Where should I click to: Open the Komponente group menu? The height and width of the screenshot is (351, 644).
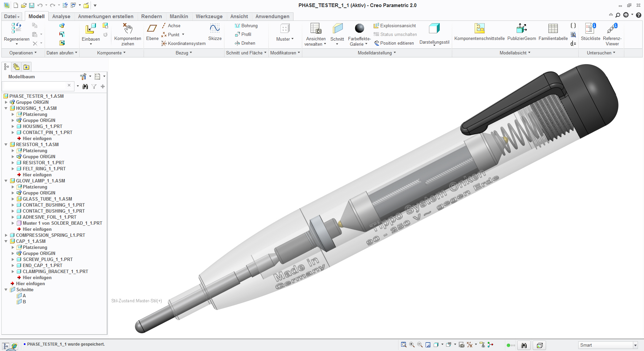[111, 53]
